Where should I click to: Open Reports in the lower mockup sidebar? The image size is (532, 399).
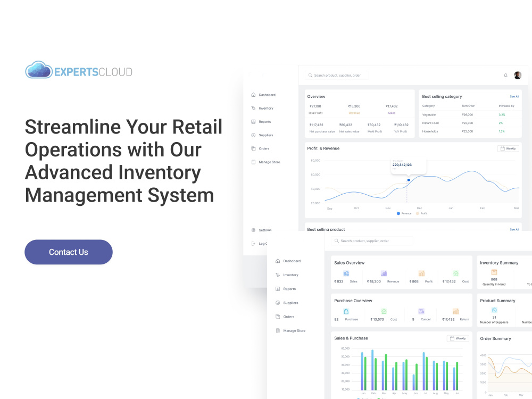tap(289, 289)
